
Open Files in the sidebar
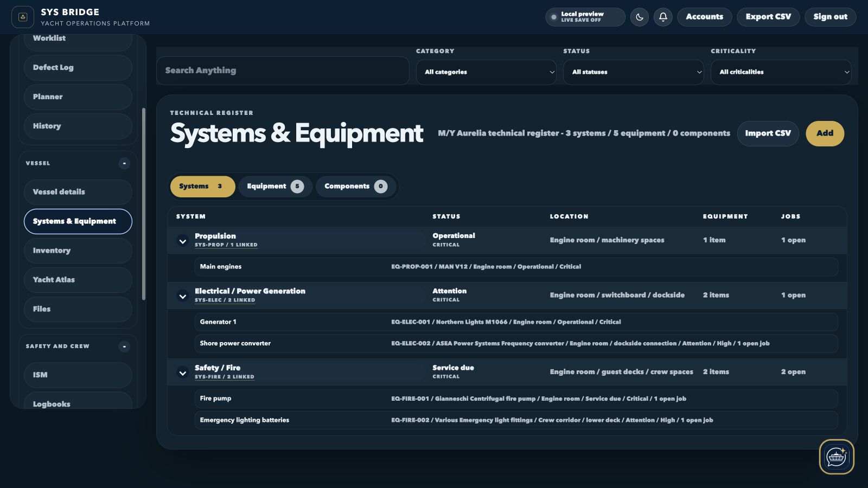pos(78,309)
